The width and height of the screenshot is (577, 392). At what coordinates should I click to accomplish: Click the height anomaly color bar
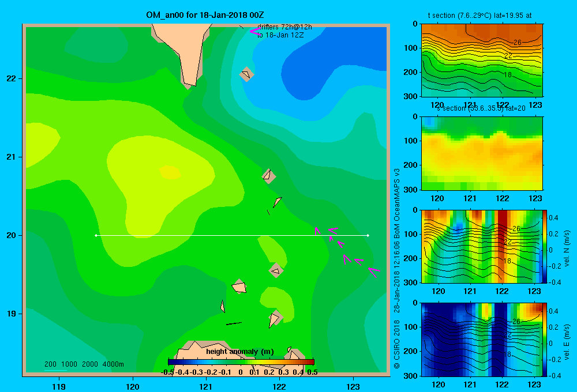tap(241, 362)
